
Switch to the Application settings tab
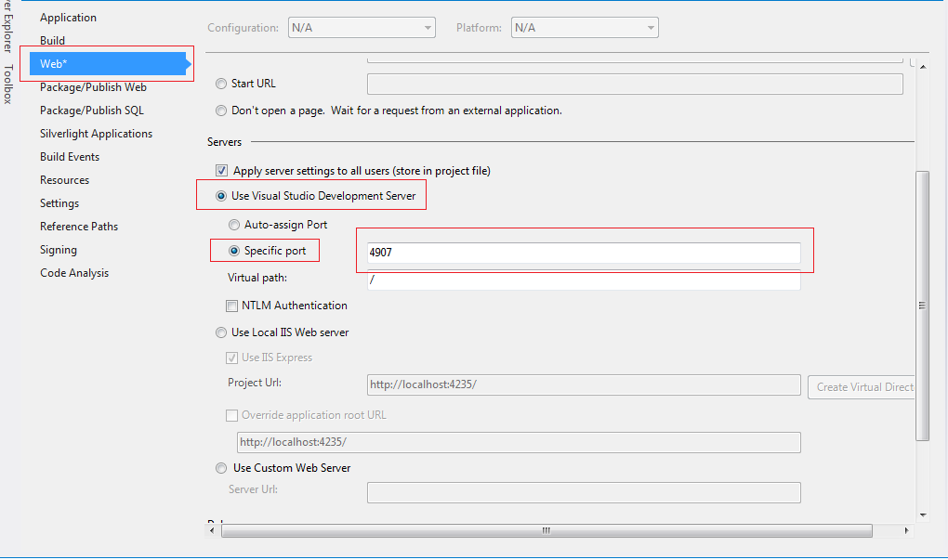[x=68, y=17]
